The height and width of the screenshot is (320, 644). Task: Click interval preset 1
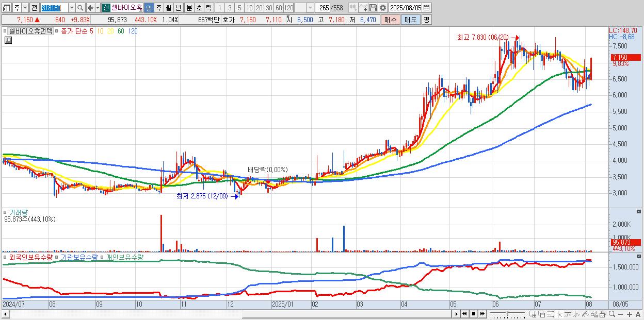(220, 8)
